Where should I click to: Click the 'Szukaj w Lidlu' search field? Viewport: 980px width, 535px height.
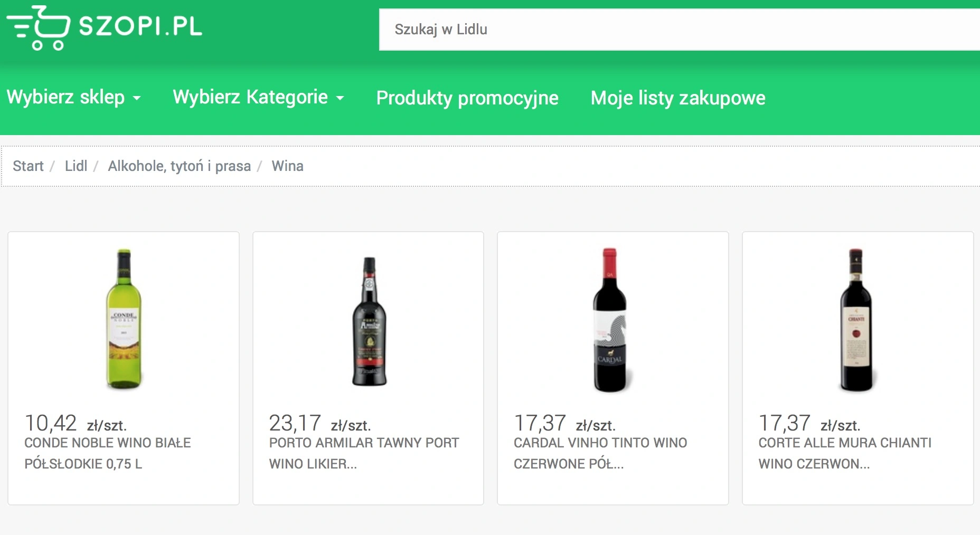click(x=676, y=30)
